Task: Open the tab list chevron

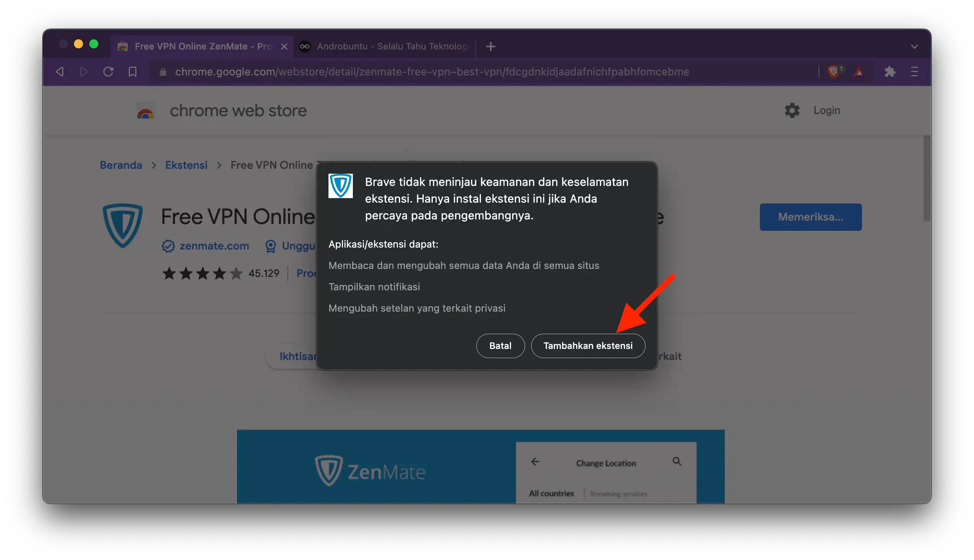Action: 915,46
